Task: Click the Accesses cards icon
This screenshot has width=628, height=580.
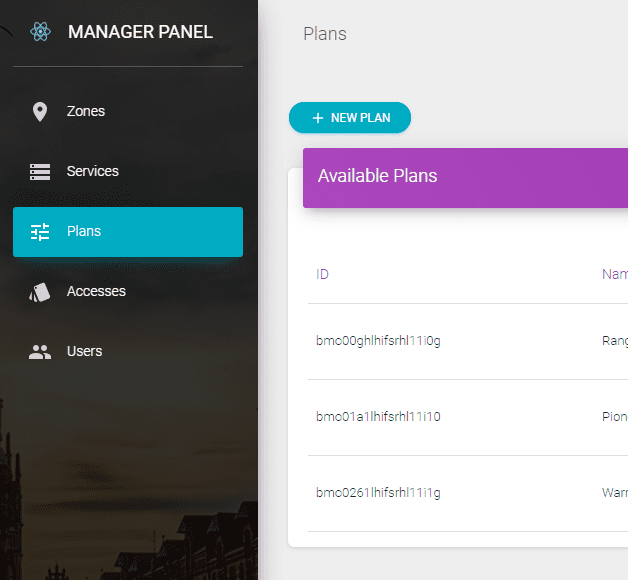Action: 40,292
